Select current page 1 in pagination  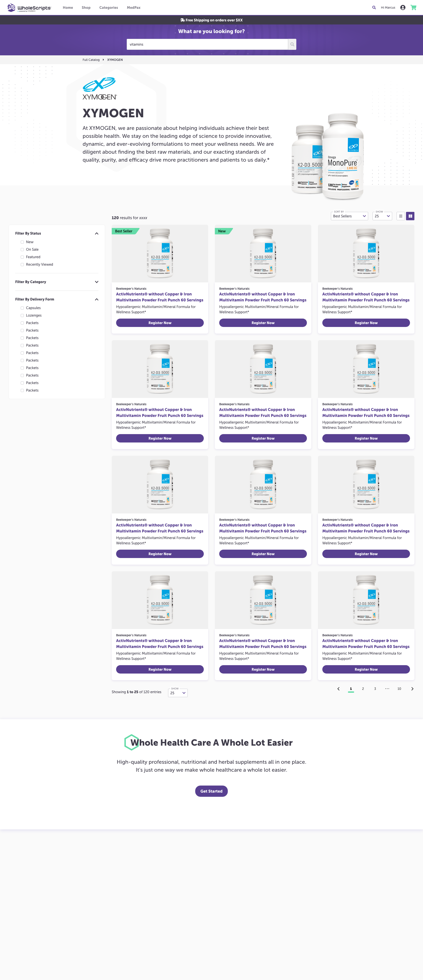click(351, 689)
